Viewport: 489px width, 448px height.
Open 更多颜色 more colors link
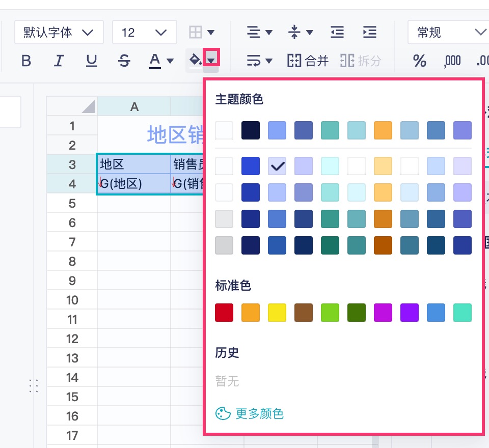[259, 414]
